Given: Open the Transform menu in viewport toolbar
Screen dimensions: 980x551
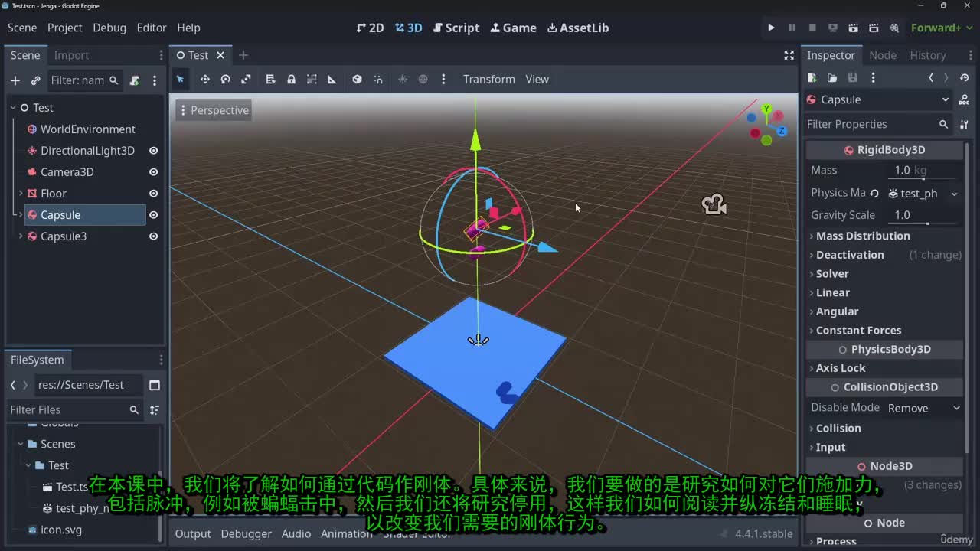Looking at the screenshot, I should [488, 79].
